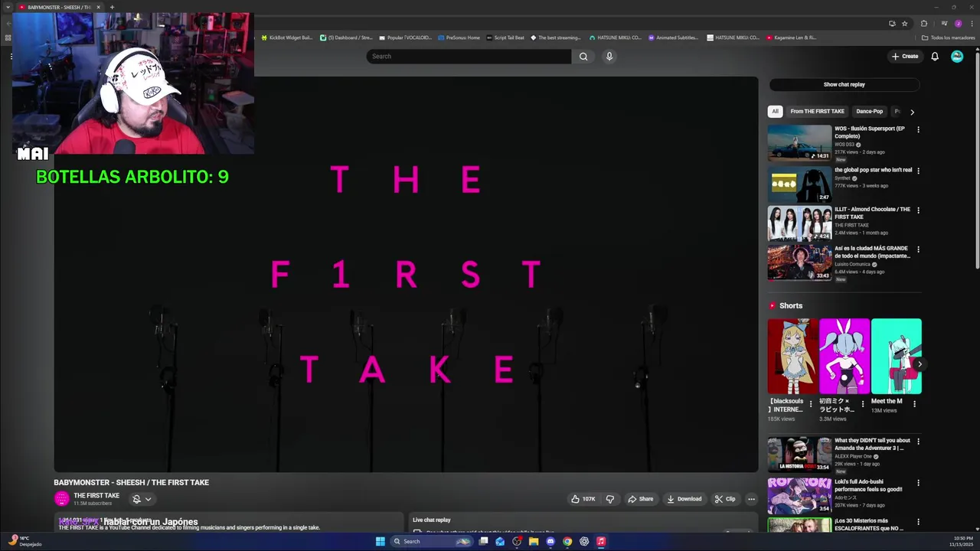Image resolution: width=980 pixels, height=551 pixels.
Task: Open 'Kagamine Len & Ri...' bookmark
Action: (x=791, y=37)
